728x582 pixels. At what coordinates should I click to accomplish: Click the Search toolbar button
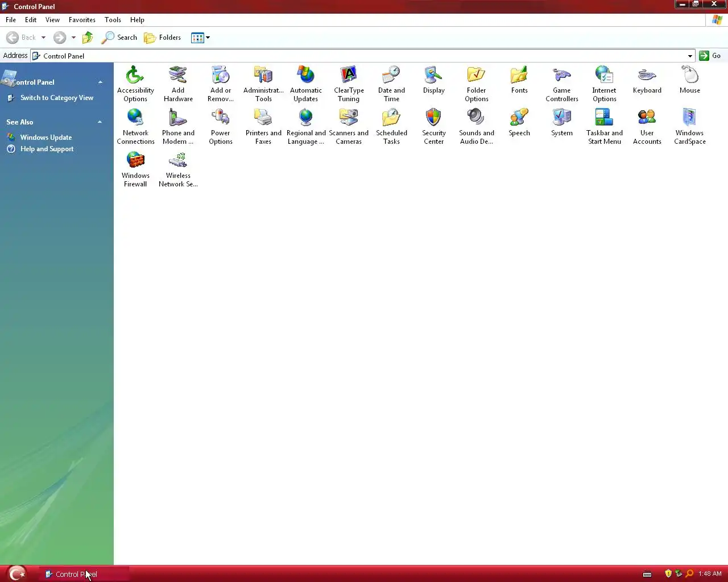(119, 38)
